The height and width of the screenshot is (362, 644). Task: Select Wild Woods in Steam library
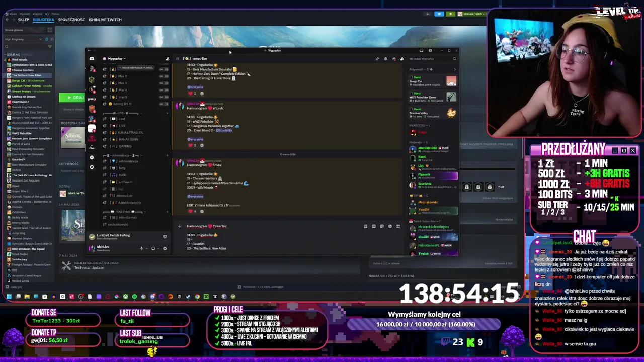pyautogui.click(x=20, y=59)
